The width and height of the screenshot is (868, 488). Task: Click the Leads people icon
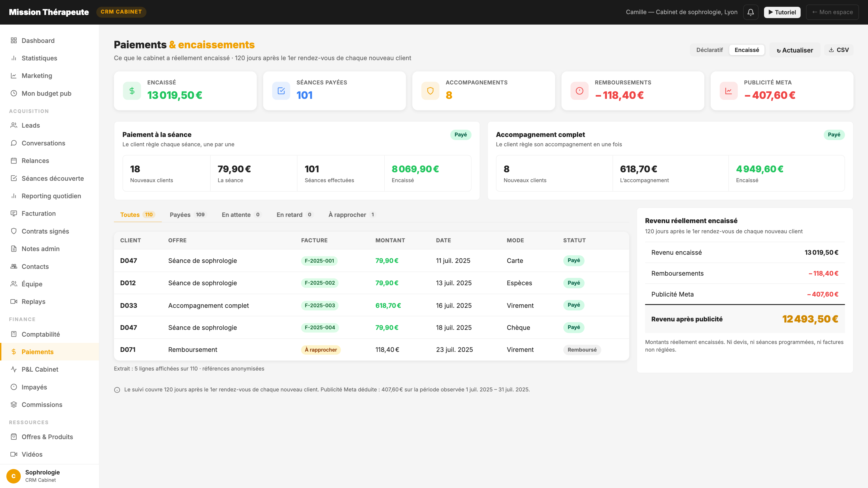pyautogui.click(x=14, y=125)
